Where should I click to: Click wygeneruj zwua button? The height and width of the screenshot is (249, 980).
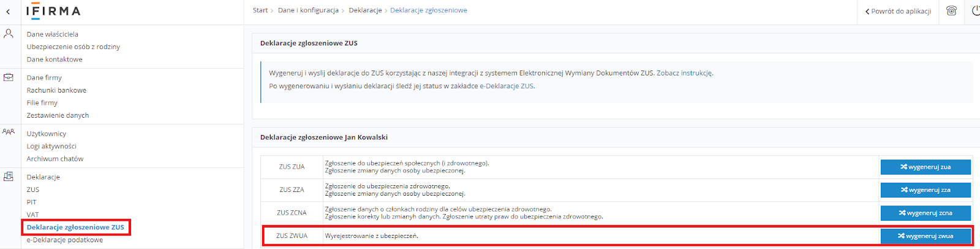click(x=925, y=236)
